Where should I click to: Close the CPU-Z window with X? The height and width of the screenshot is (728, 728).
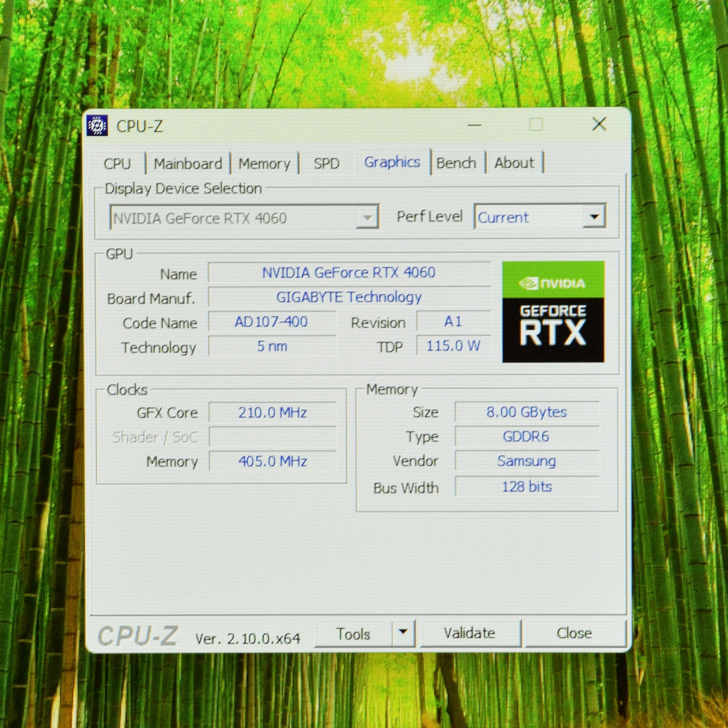pyautogui.click(x=599, y=124)
